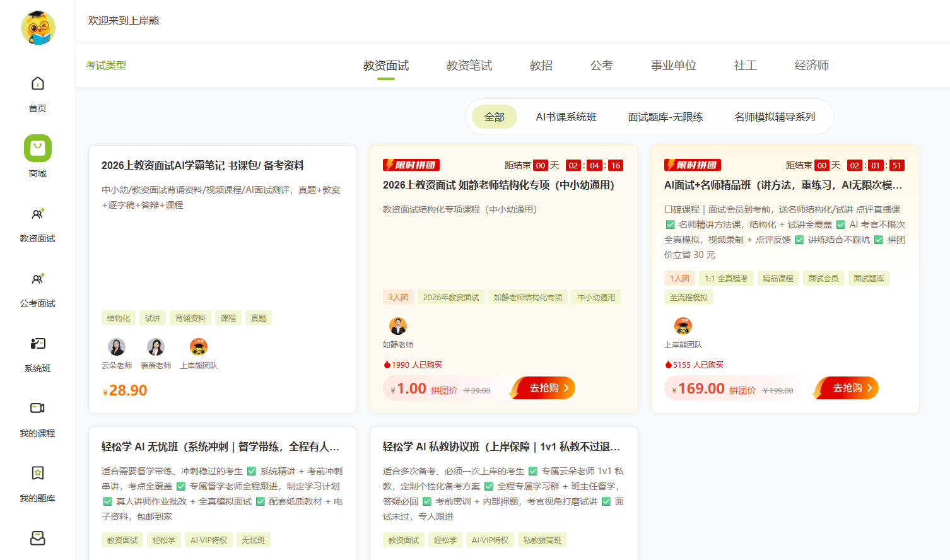This screenshot has height=560, width=950.
Task: Click the flame icon beside 5155 人已购买
Action: (x=668, y=365)
